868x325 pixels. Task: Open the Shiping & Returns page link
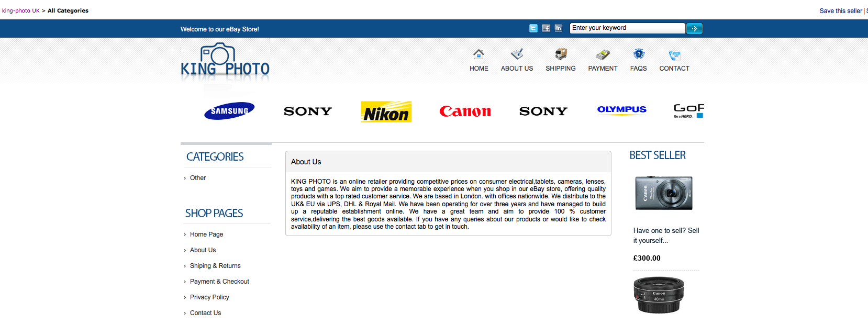tap(215, 266)
